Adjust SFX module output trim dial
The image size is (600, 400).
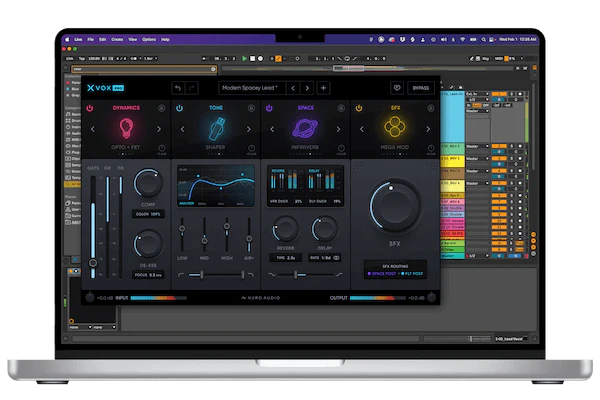click(431, 149)
